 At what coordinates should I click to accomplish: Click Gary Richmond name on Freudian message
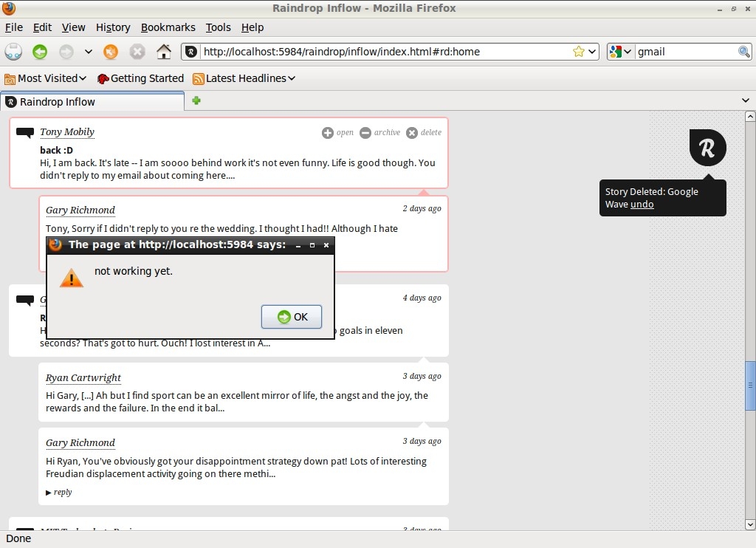pyautogui.click(x=80, y=443)
